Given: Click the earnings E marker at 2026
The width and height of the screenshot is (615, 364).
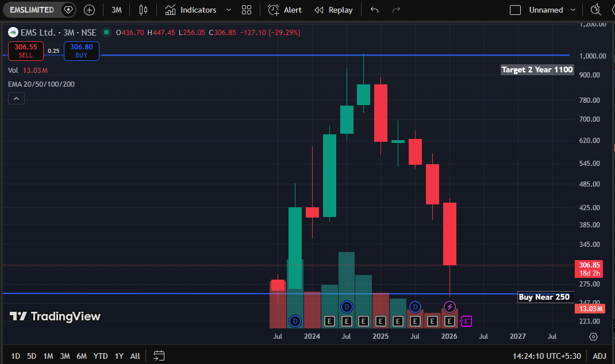Looking at the screenshot, I should pyautogui.click(x=449, y=322).
